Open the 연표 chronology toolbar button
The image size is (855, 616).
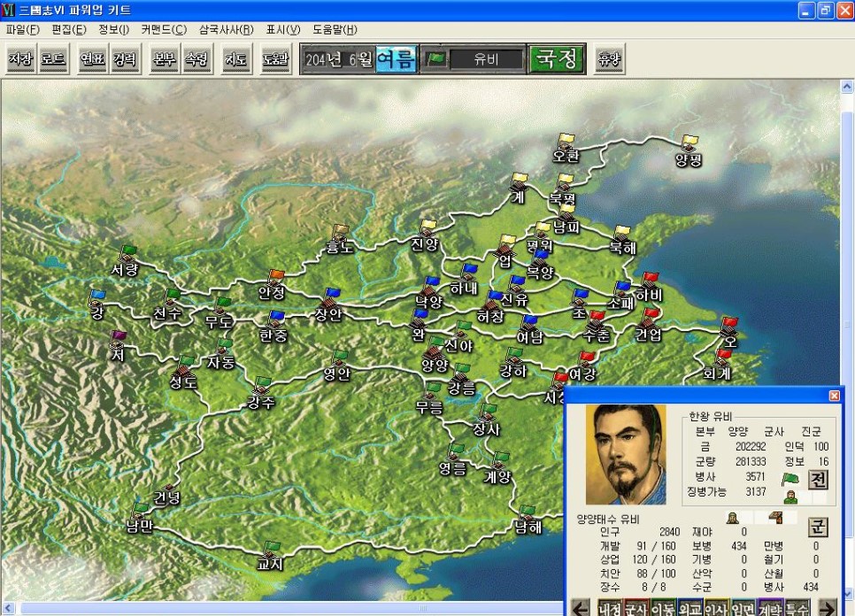[x=92, y=59]
